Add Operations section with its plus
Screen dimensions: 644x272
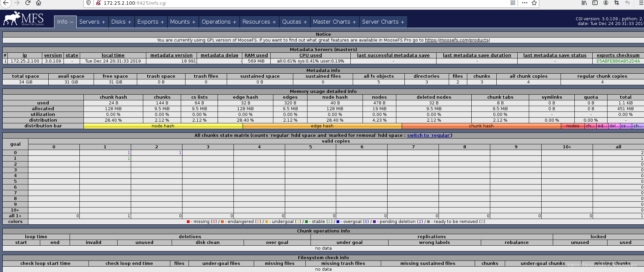click(x=234, y=22)
